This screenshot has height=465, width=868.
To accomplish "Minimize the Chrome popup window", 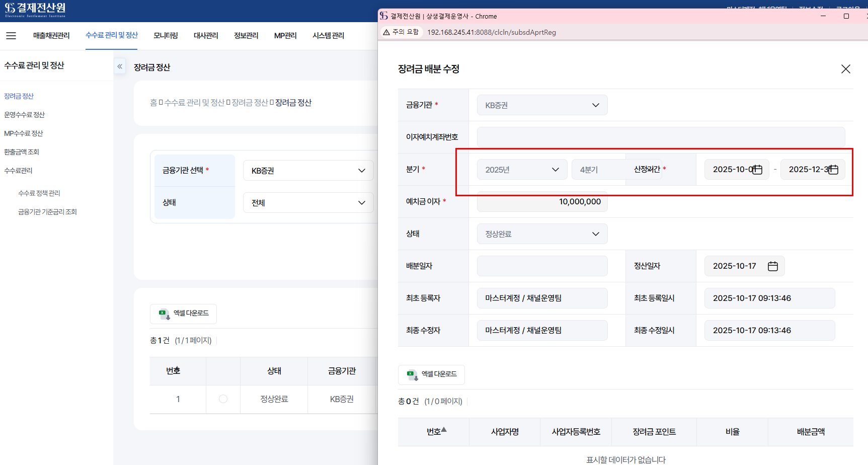I will point(823,16).
